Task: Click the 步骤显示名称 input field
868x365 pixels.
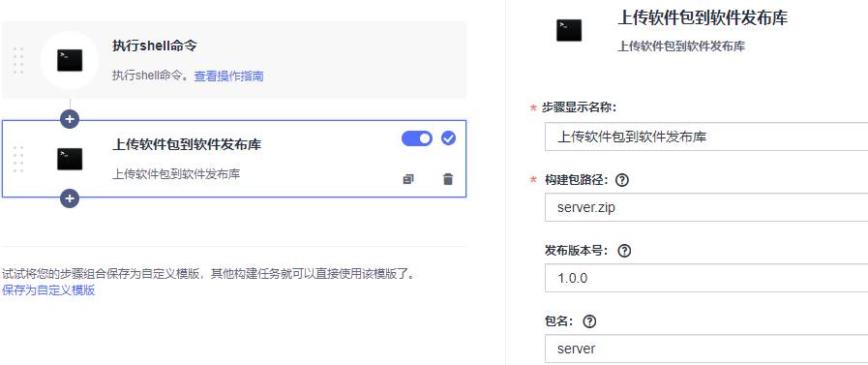Action: pos(706,137)
